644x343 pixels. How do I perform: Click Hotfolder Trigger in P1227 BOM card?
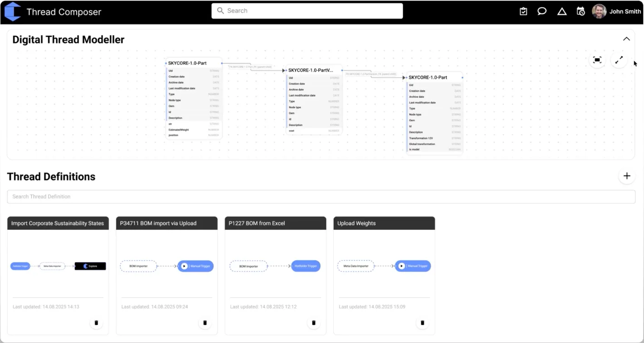tap(306, 266)
